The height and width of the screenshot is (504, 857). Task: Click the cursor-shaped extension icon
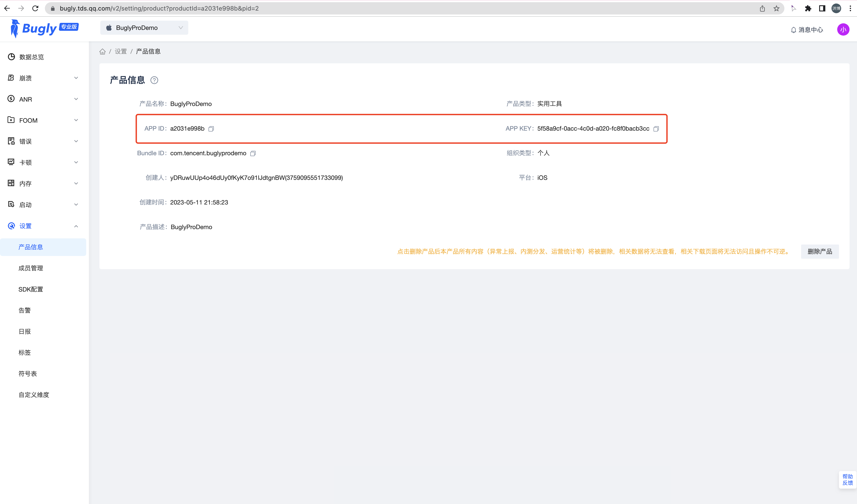coord(793,9)
